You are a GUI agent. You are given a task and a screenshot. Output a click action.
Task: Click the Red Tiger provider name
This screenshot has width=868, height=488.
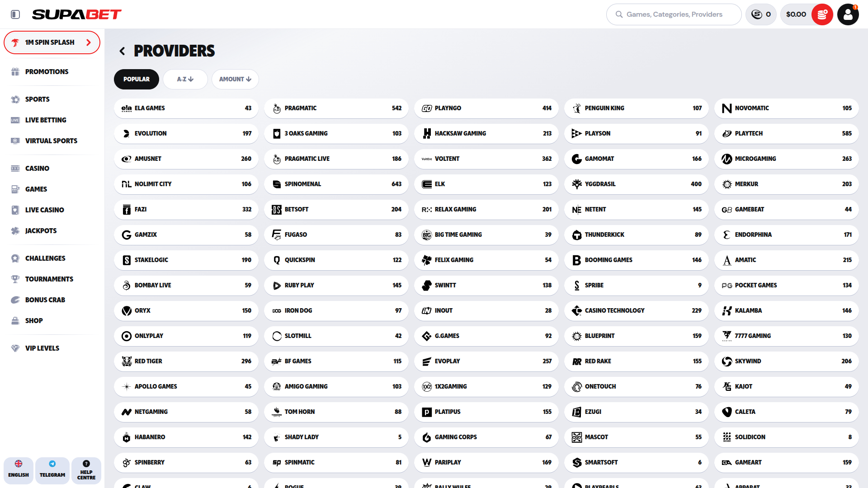(x=148, y=361)
